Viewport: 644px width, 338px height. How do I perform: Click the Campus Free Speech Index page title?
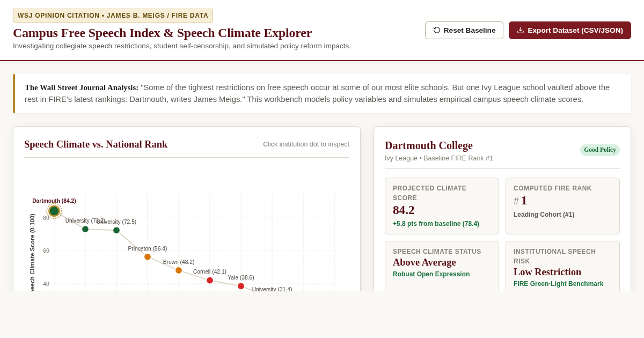pyautogui.click(x=162, y=33)
